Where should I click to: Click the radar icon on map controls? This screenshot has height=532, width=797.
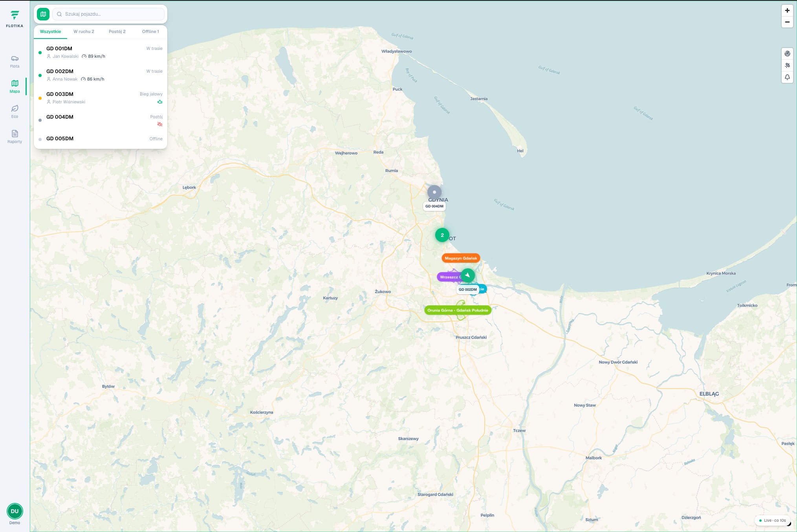787,54
